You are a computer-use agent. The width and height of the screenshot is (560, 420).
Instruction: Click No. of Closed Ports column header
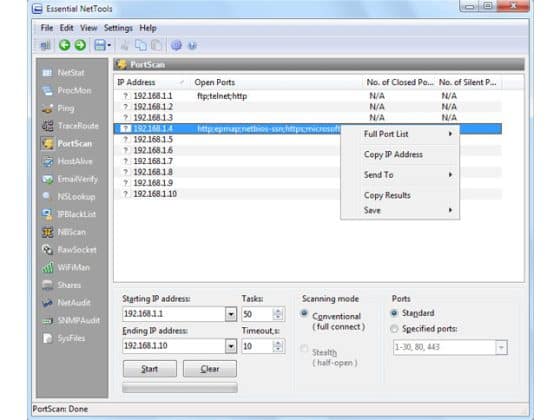click(x=400, y=82)
